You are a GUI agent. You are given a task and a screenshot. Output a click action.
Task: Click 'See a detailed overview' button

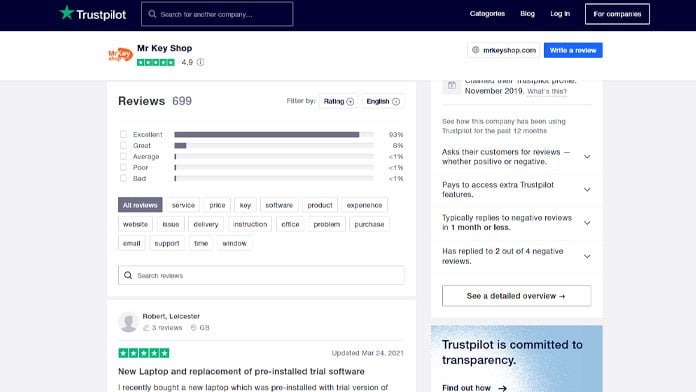(x=516, y=296)
